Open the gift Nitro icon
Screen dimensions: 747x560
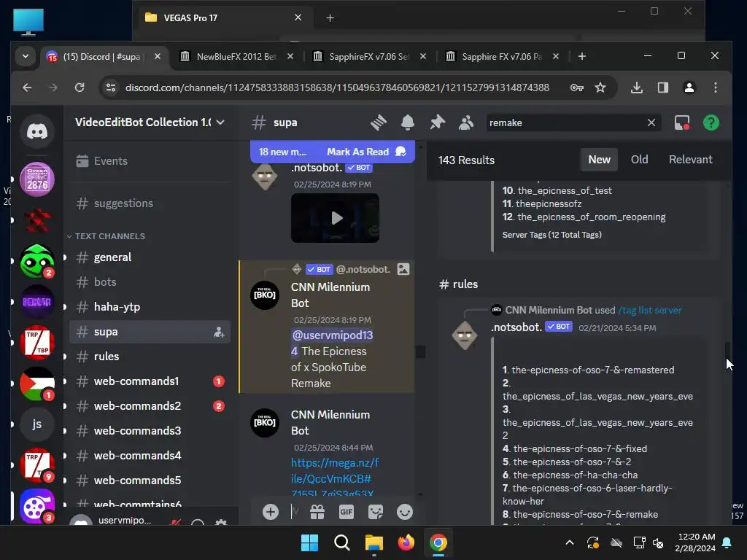pyautogui.click(x=317, y=512)
